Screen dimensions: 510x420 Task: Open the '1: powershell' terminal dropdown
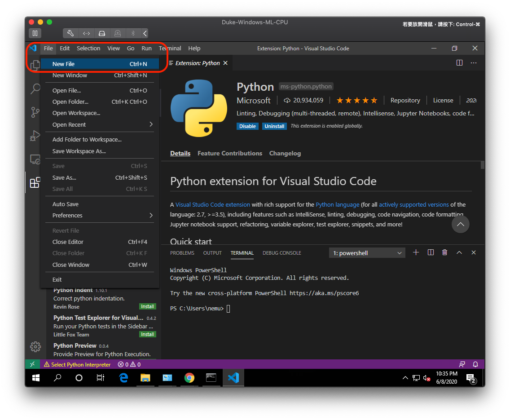point(367,252)
